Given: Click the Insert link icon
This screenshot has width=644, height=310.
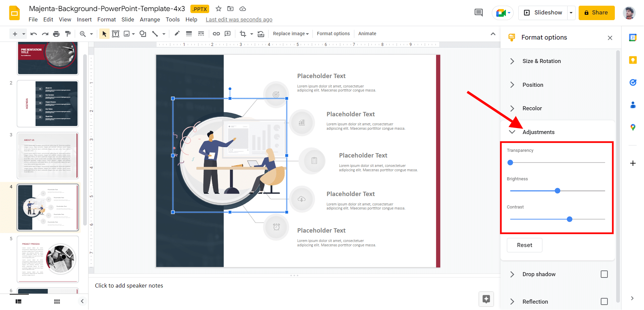Looking at the screenshot, I should pyautogui.click(x=216, y=34).
